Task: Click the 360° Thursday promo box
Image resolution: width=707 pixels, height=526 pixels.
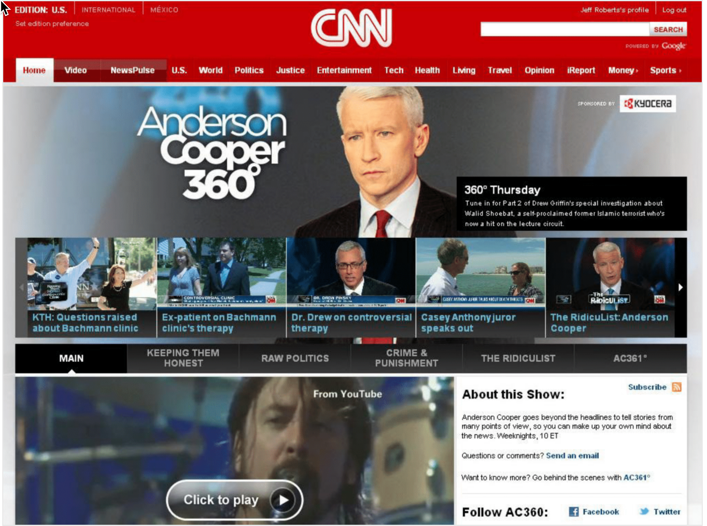Action: [x=572, y=204]
